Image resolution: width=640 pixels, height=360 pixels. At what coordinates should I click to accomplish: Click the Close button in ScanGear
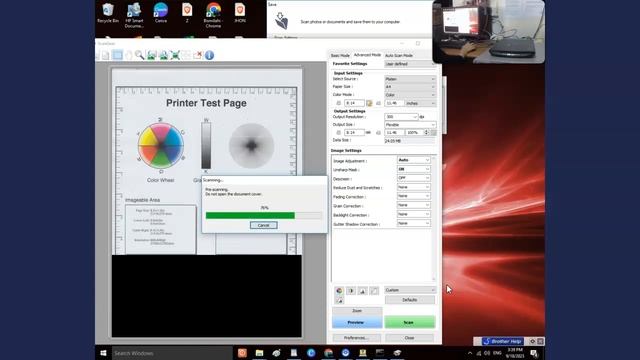(409, 338)
